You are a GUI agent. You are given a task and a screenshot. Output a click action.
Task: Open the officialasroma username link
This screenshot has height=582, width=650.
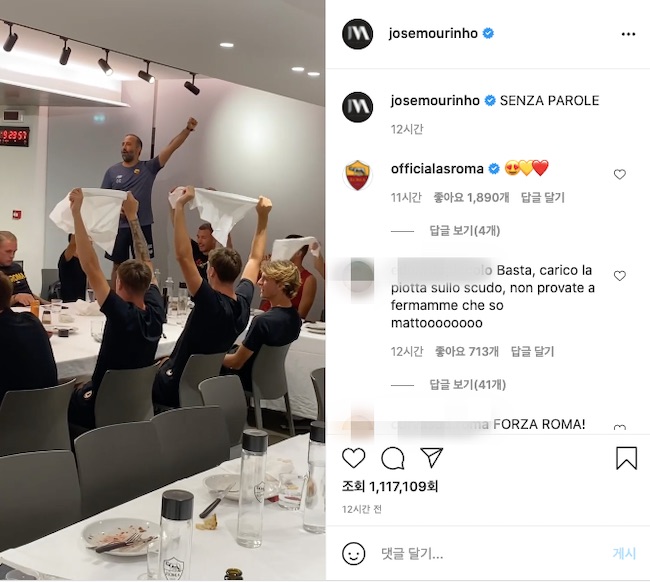coord(437,169)
